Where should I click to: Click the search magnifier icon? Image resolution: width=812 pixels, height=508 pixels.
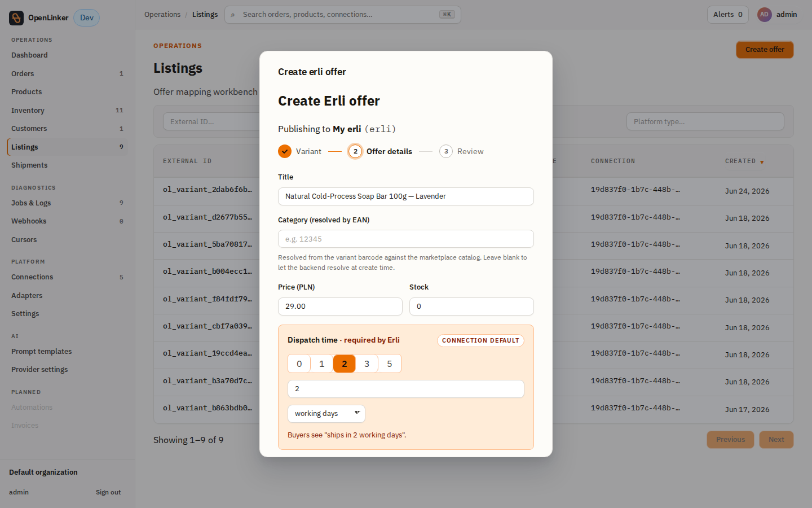tap(233, 15)
